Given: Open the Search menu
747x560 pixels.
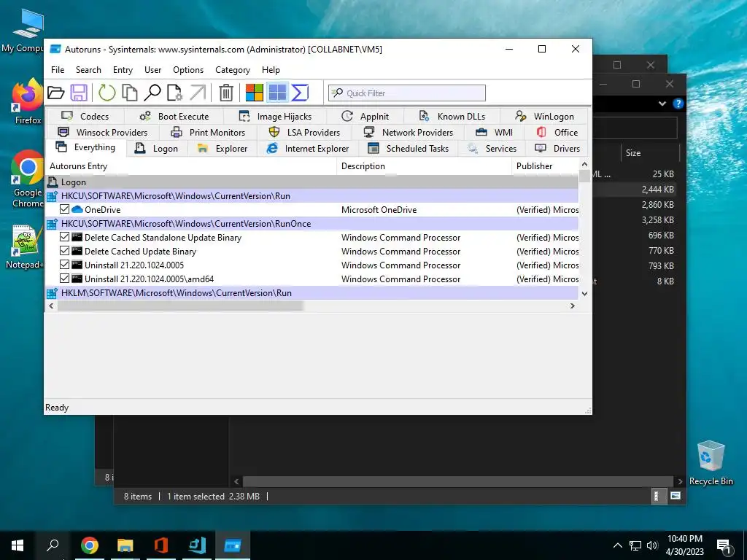Looking at the screenshot, I should [x=88, y=70].
